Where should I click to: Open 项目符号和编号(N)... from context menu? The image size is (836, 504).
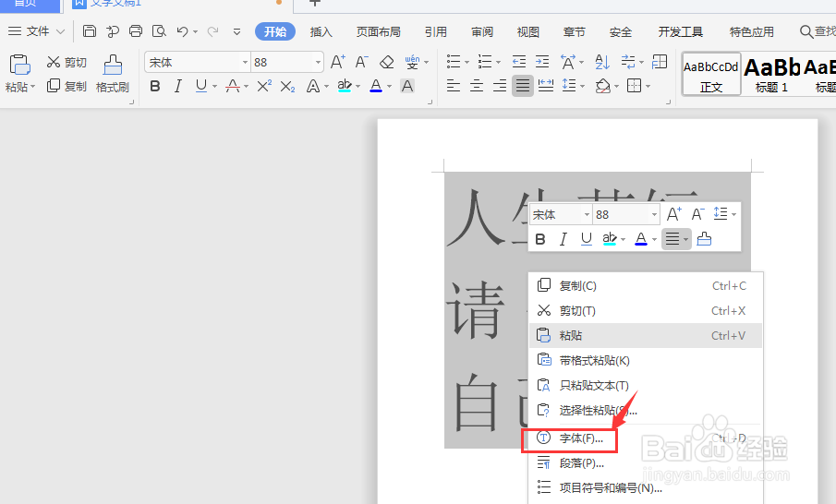[646, 488]
